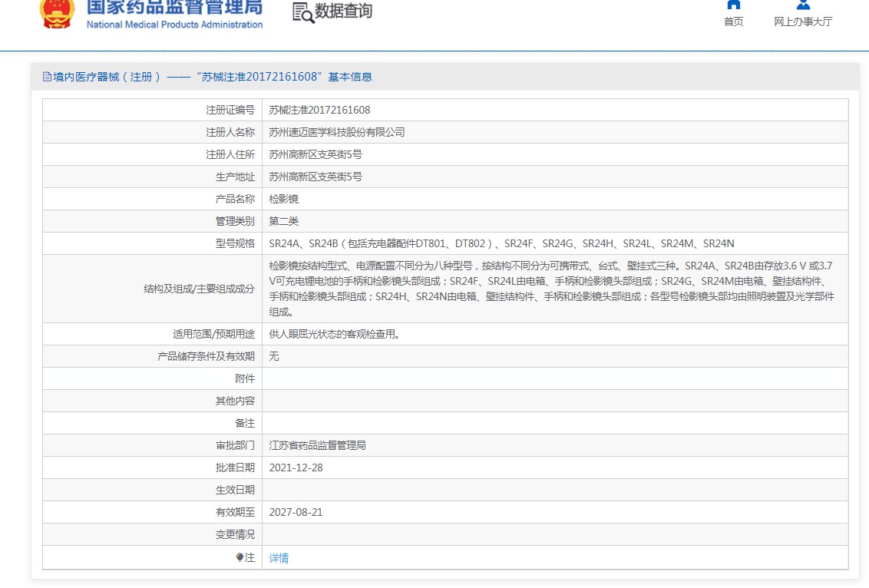Click the national emblem logo
This screenshot has height=588, width=869.
[x=57, y=13]
